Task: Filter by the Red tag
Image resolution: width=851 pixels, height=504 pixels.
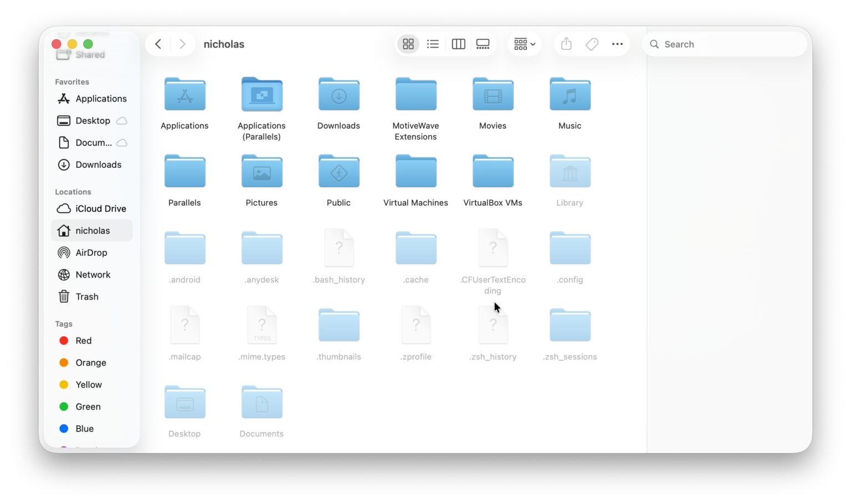Action: tap(92, 341)
